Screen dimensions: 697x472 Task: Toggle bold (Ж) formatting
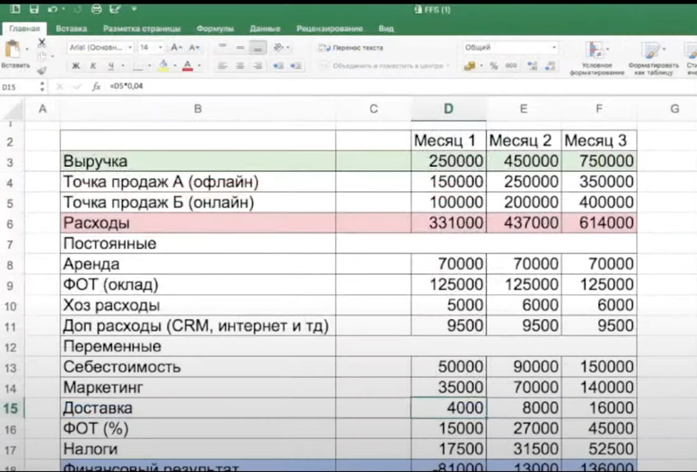(x=76, y=66)
